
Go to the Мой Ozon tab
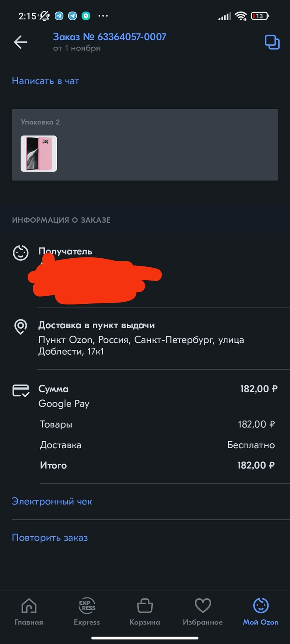(261, 612)
